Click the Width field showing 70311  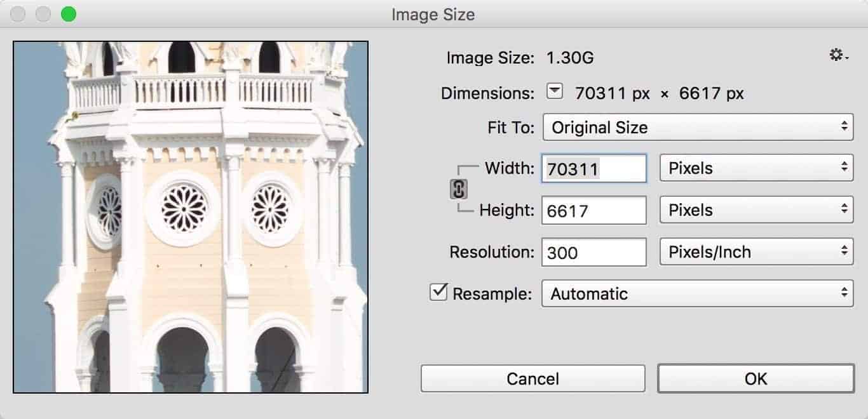coord(594,168)
